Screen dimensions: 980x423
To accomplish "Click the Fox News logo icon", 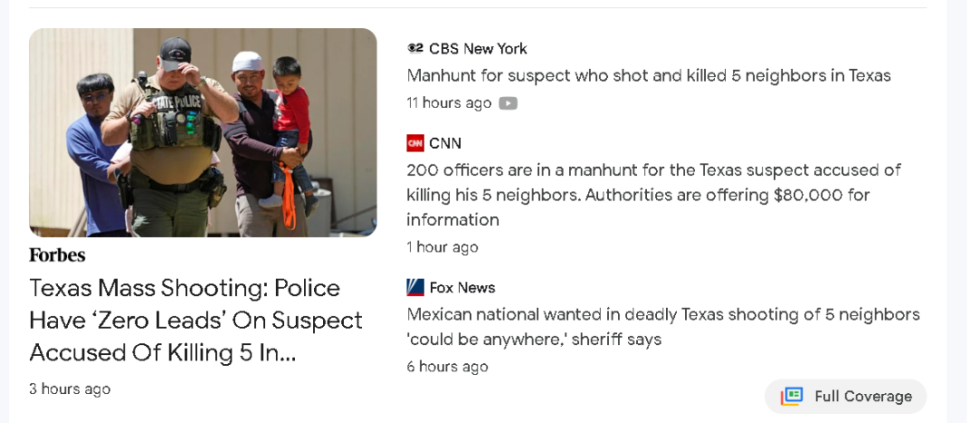I will click(x=415, y=288).
